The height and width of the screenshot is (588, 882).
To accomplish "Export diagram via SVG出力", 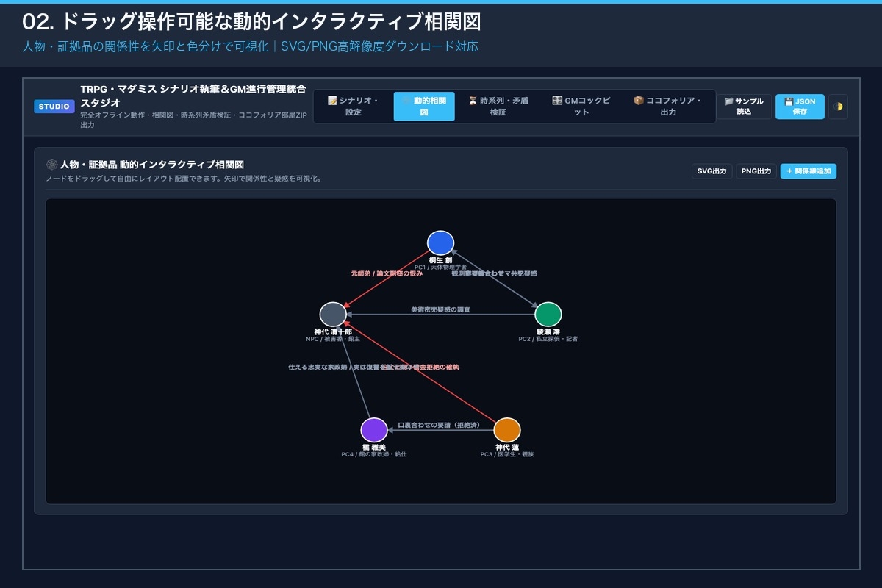I will click(x=712, y=171).
